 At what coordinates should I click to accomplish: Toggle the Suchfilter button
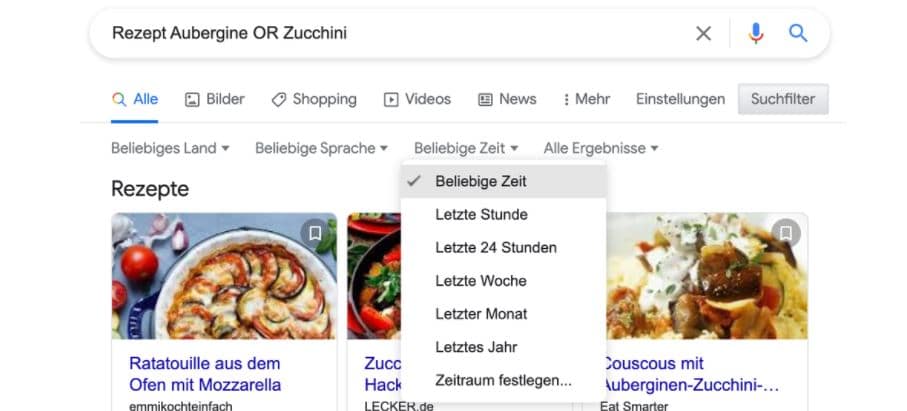(783, 99)
